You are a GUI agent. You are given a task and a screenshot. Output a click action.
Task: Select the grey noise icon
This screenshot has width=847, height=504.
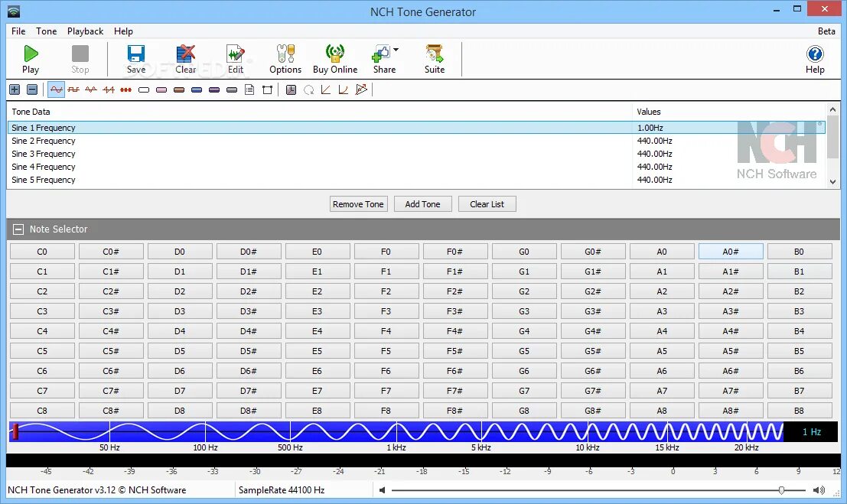click(x=232, y=89)
